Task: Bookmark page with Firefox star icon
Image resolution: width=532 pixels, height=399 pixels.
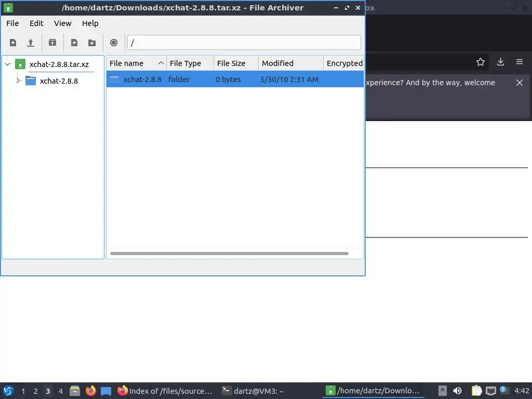Action: (481, 62)
